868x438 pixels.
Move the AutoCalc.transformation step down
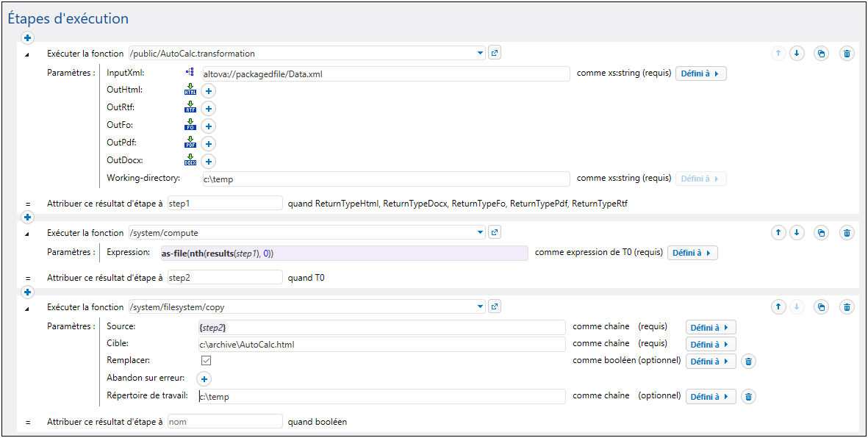797,54
